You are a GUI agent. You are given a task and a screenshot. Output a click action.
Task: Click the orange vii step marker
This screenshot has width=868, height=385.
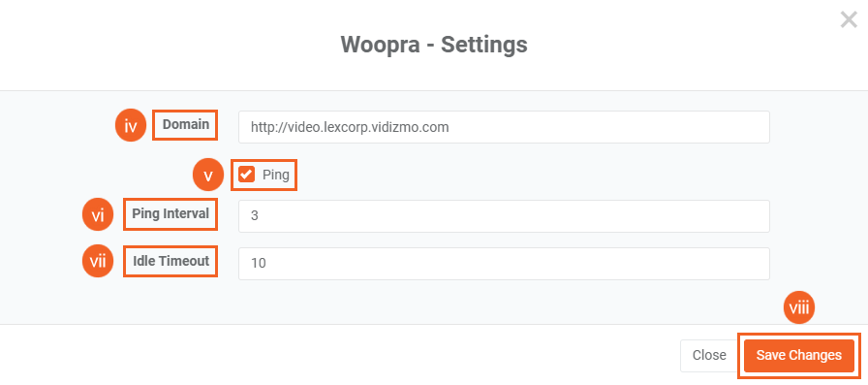98,261
